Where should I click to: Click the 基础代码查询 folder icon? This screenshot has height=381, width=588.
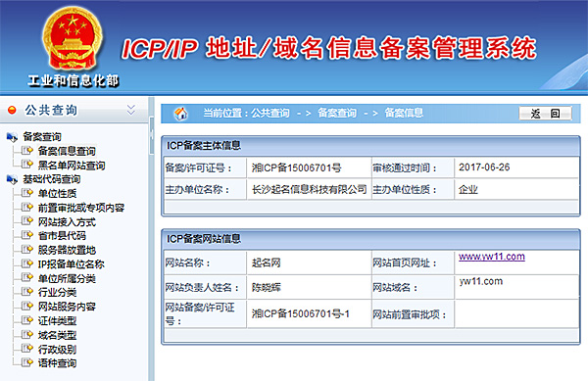point(12,180)
